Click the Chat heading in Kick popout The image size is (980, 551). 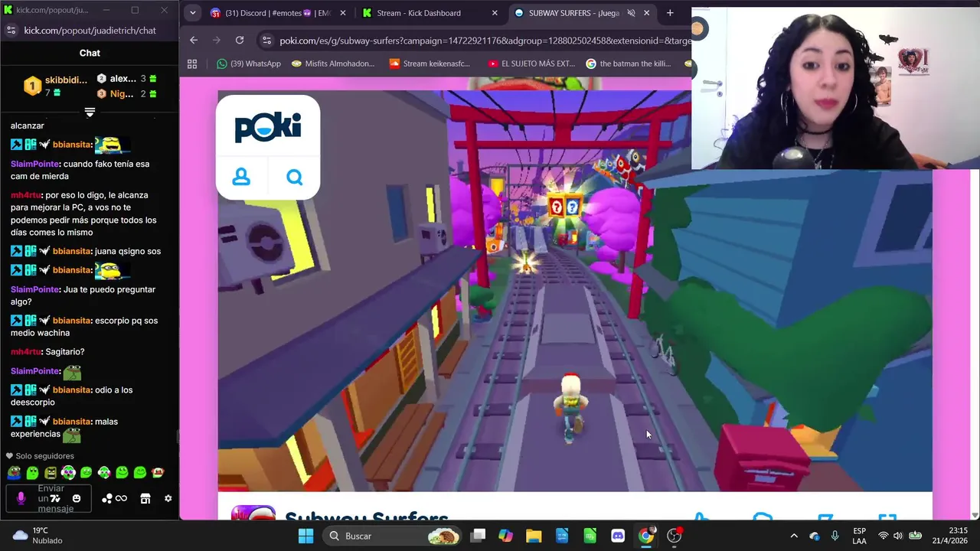(x=90, y=53)
